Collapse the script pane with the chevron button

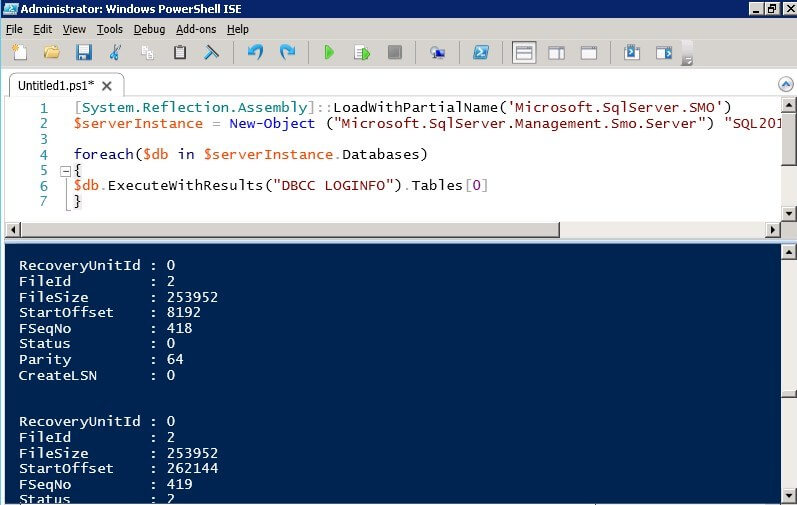(785, 84)
